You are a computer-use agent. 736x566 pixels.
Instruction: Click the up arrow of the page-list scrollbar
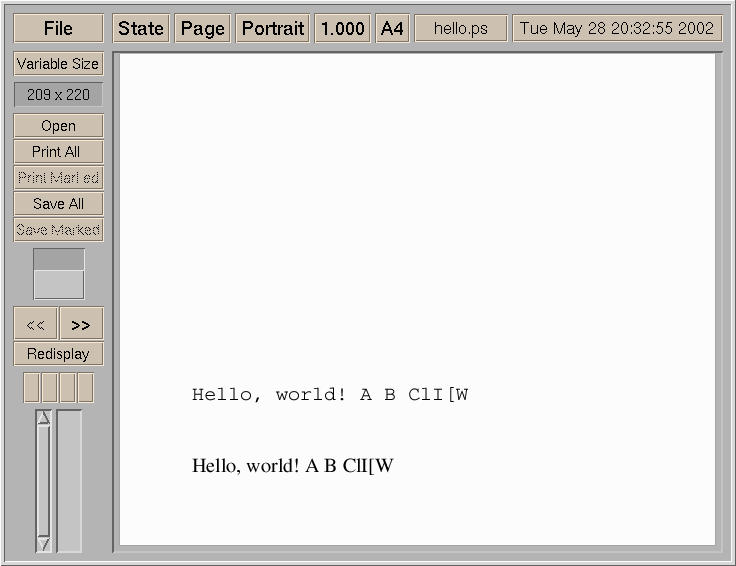pos(44,418)
